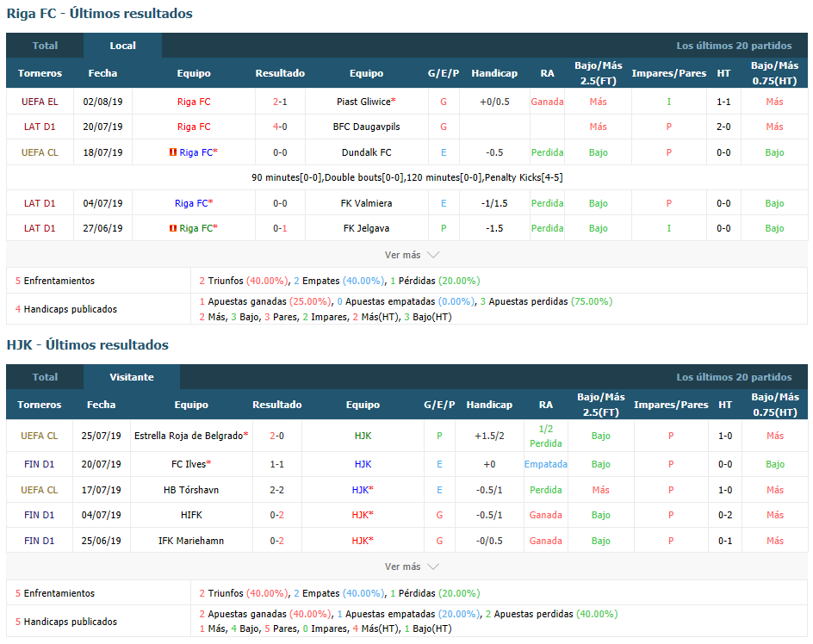813x644 pixels.
Task: Open FK Jelgava team link
Action: [x=367, y=228]
